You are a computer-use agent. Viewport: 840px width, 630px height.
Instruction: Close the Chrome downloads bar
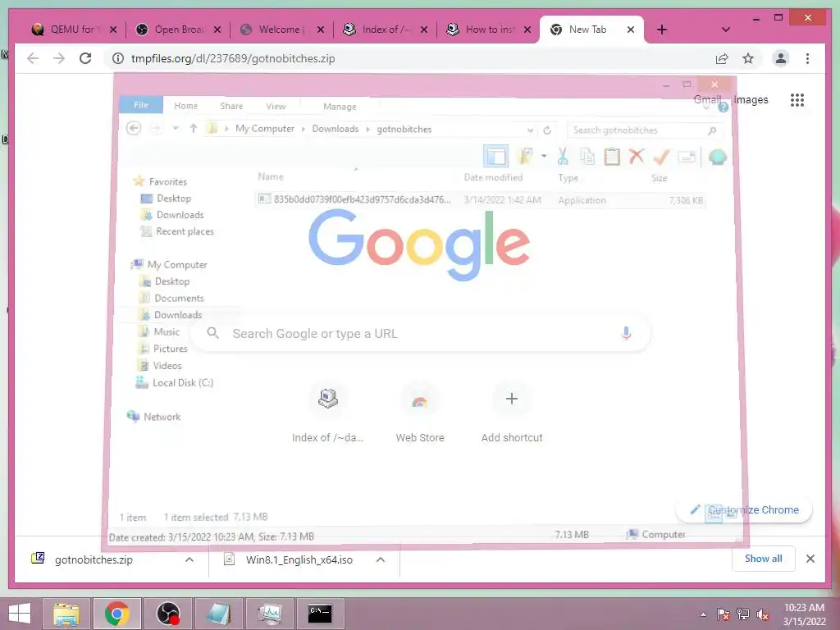tap(810, 559)
